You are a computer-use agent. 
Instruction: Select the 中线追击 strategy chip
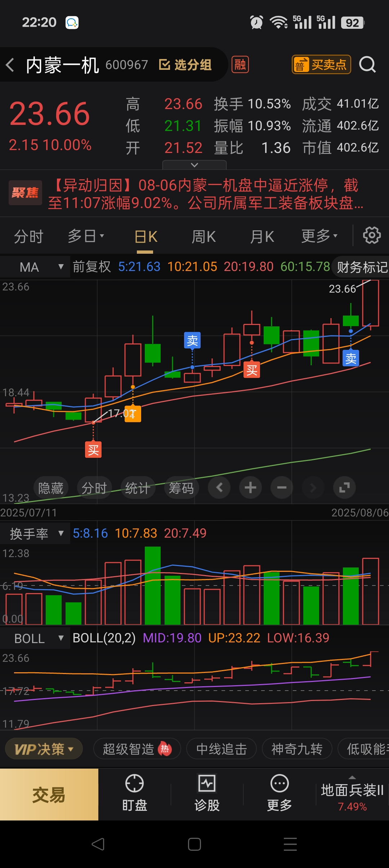point(222,749)
